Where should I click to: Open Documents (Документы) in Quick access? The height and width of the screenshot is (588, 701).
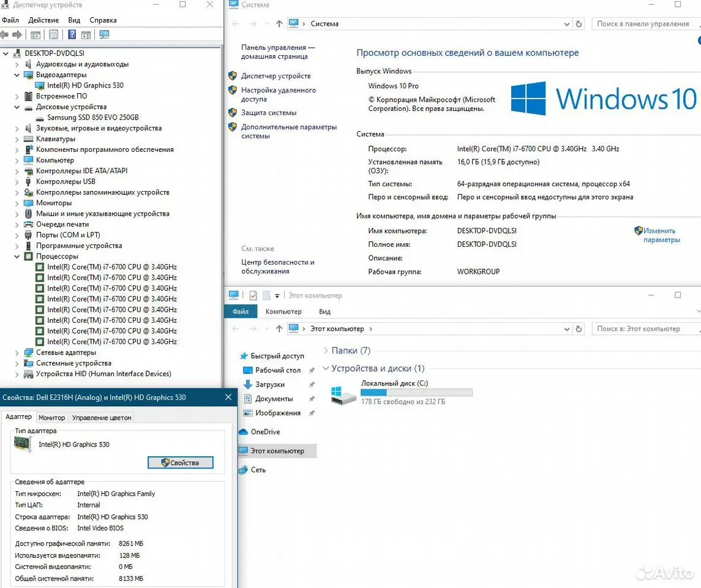click(274, 399)
